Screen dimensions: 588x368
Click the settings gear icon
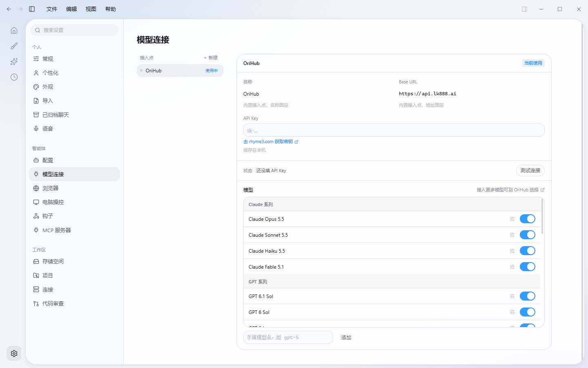coord(14,353)
